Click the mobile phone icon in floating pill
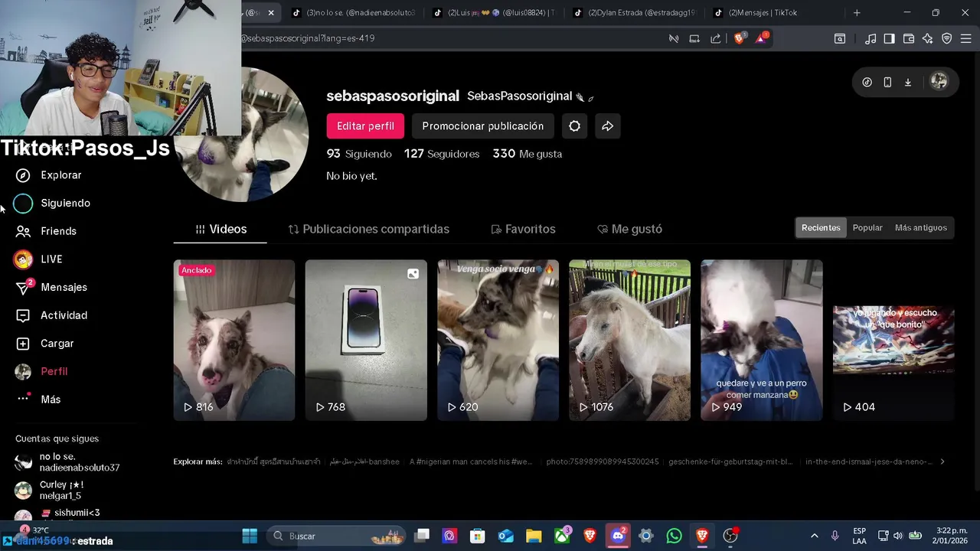Viewport: 980px width, 551px height. 887,82
